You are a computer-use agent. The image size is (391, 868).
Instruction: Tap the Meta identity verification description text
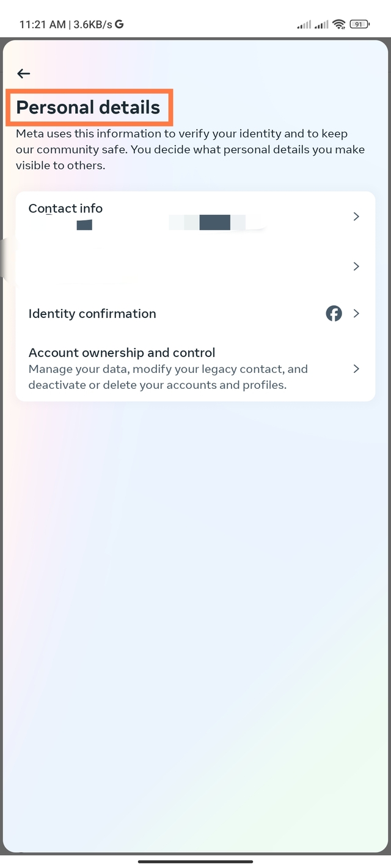pyautogui.click(x=190, y=150)
